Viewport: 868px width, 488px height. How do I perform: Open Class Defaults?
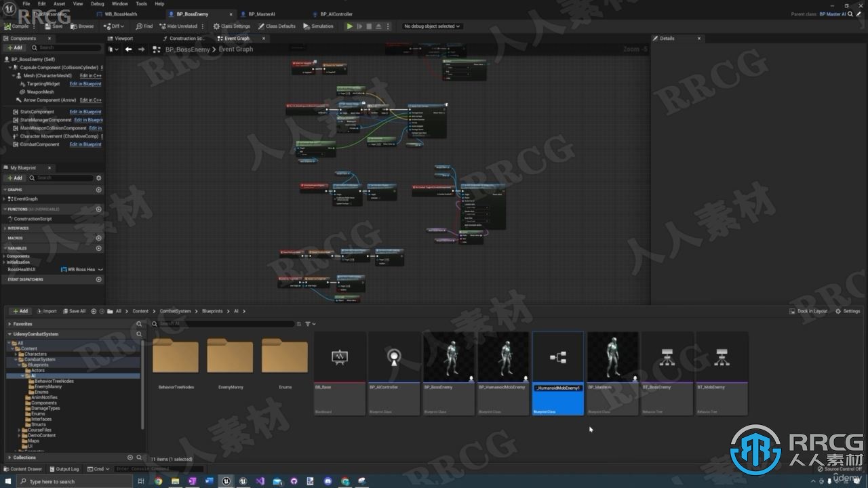click(x=277, y=26)
